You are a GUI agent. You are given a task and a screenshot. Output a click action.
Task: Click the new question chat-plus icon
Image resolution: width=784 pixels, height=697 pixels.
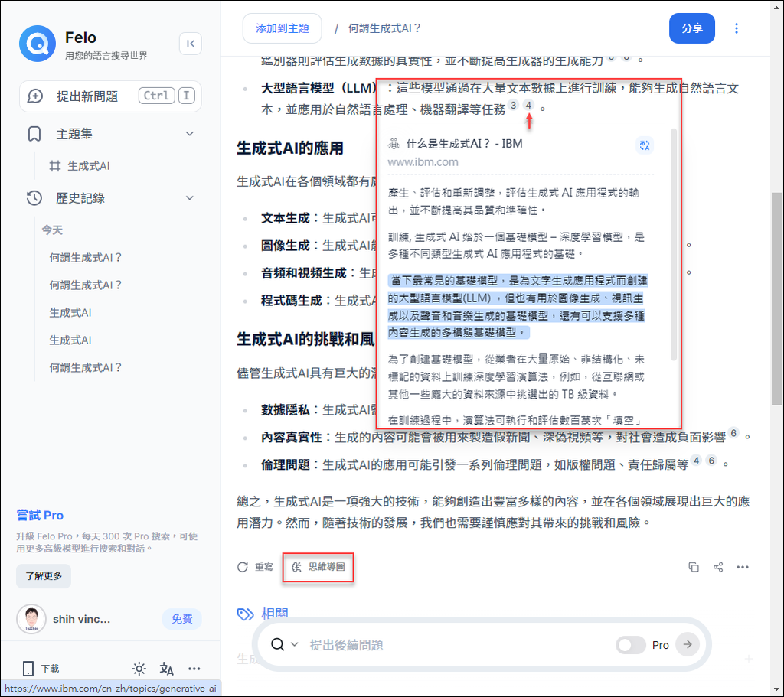point(35,96)
